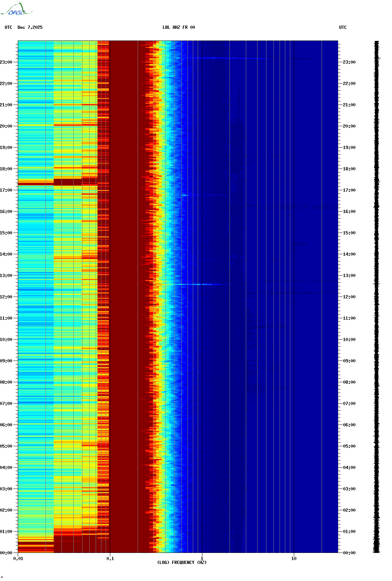
Task: Click the 12:00 marker on the right axis
Action: point(349,297)
